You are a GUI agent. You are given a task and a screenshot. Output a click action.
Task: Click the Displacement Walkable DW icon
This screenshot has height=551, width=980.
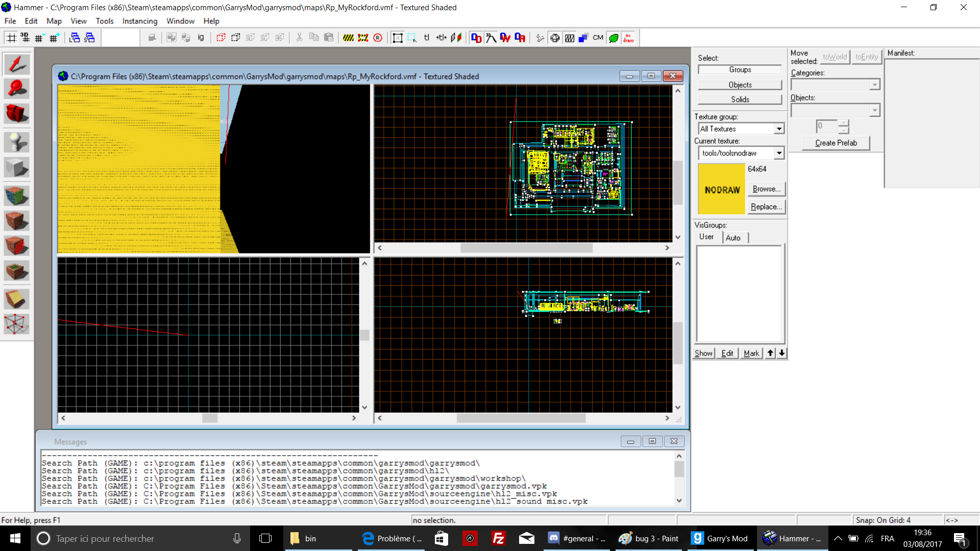pos(505,38)
